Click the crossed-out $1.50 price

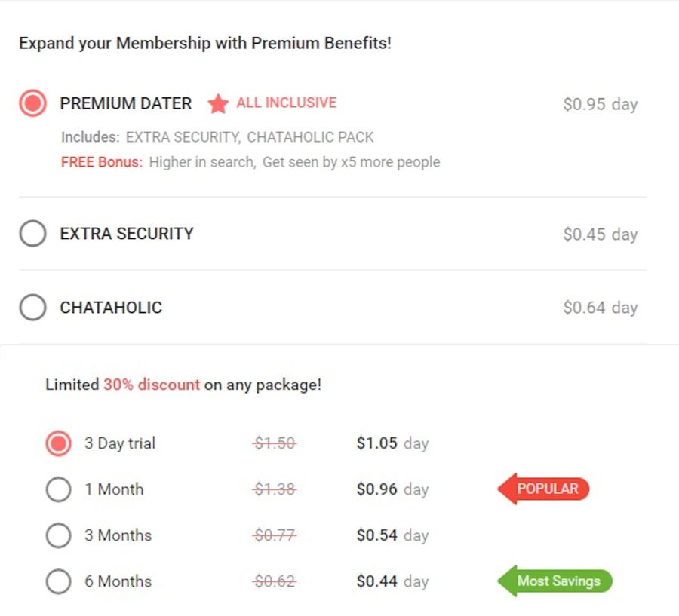point(275,443)
